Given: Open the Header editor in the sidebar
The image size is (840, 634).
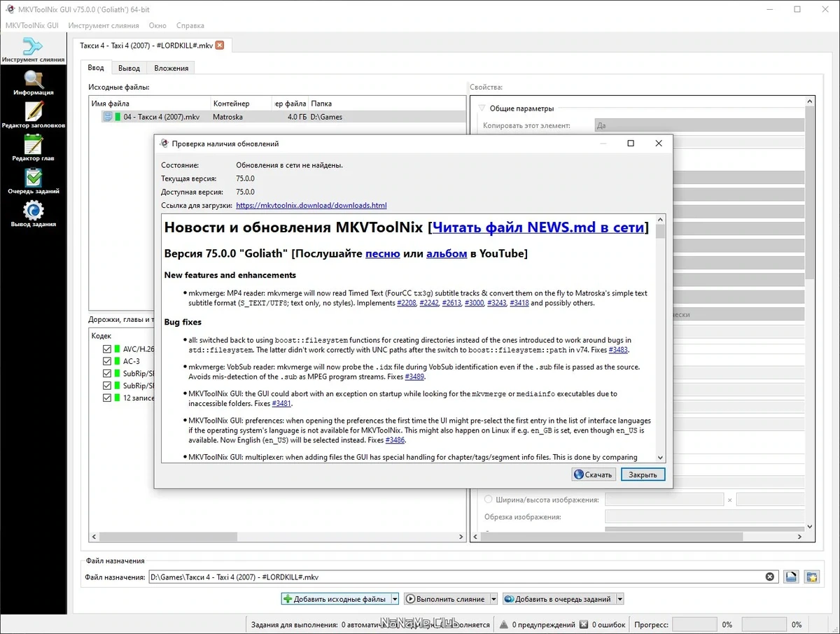Looking at the screenshot, I should coord(33,116).
